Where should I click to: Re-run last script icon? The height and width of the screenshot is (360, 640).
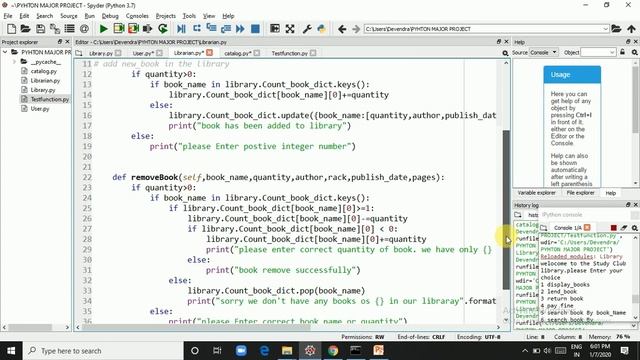click(162, 29)
